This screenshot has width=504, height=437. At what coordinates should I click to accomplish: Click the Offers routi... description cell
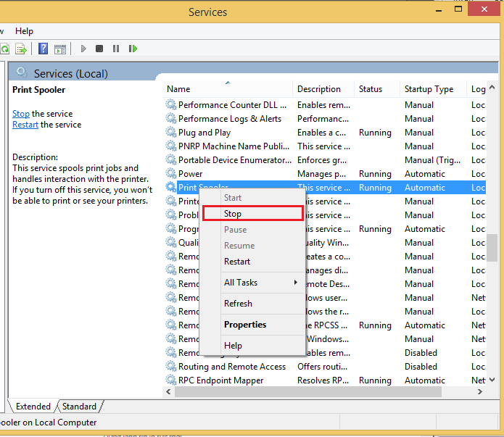click(x=323, y=367)
